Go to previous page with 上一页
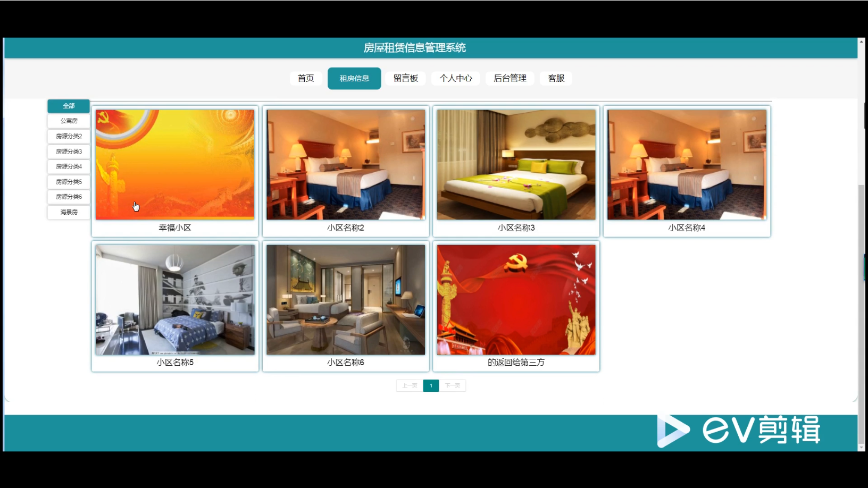Viewport: 868px width, 488px height. click(x=410, y=385)
